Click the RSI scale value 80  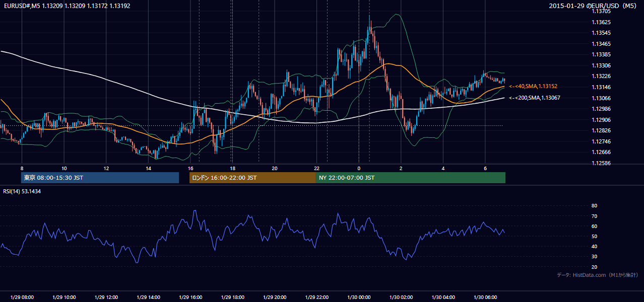[594, 206]
